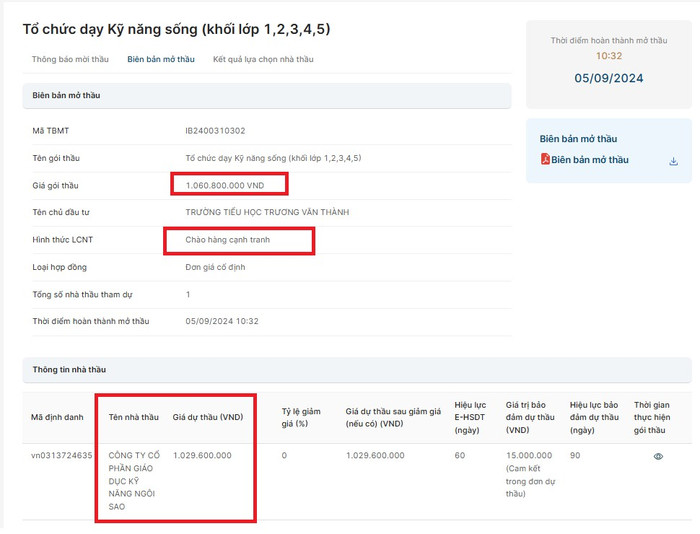The image size is (700, 534).
Task: Switch to the Biên bản mở thầu tab
Action: [x=161, y=60]
